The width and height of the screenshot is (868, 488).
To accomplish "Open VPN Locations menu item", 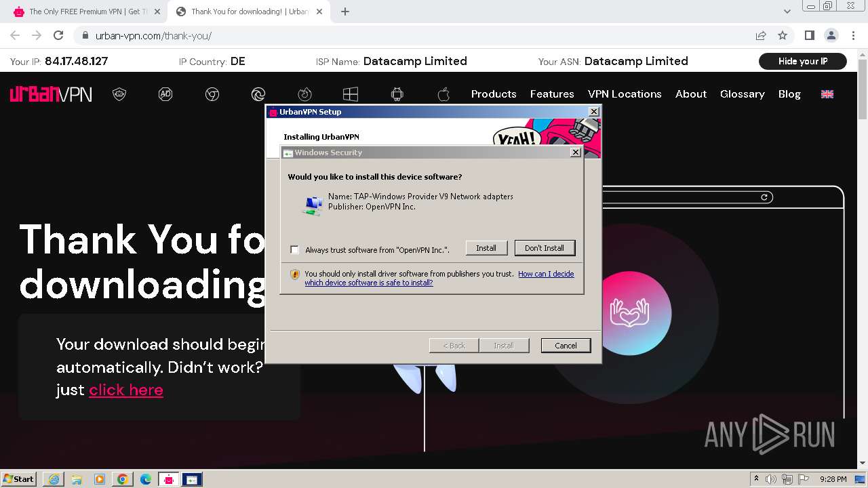I will (625, 94).
